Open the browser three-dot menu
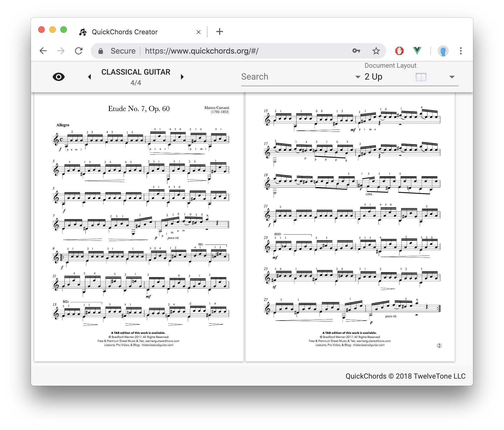 click(461, 51)
